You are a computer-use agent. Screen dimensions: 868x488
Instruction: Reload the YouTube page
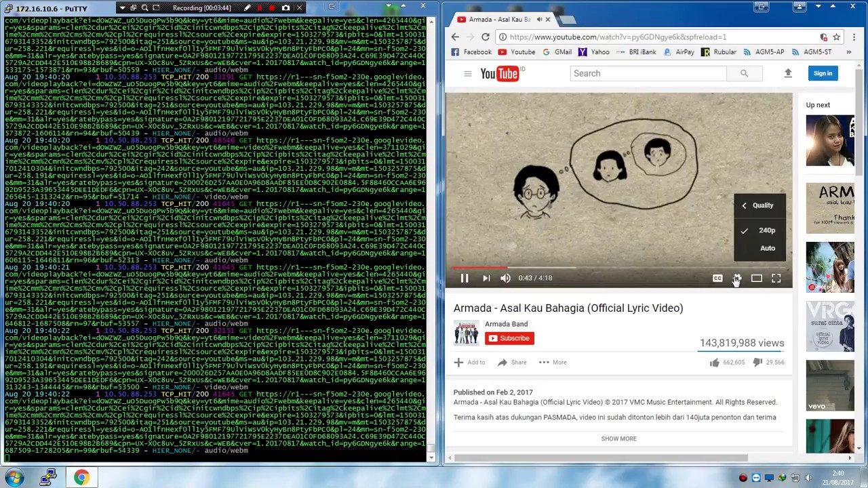485,37
